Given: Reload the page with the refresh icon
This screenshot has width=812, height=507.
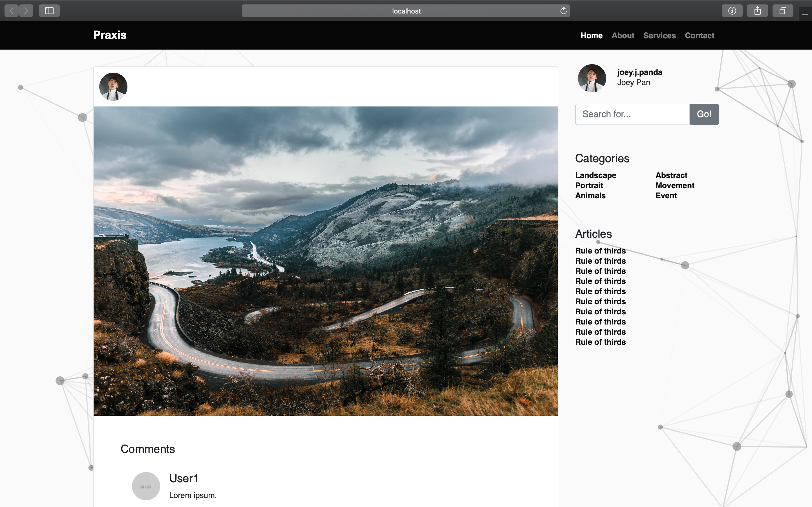Looking at the screenshot, I should (x=563, y=11).
